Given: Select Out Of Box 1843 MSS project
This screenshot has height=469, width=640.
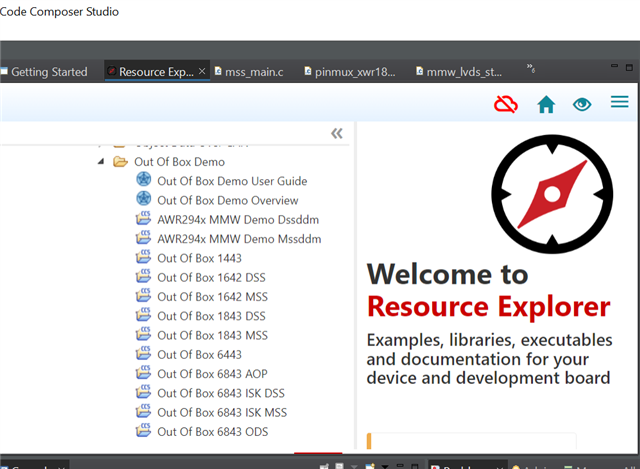Looking at the screenshot, I should coord(213,335).
